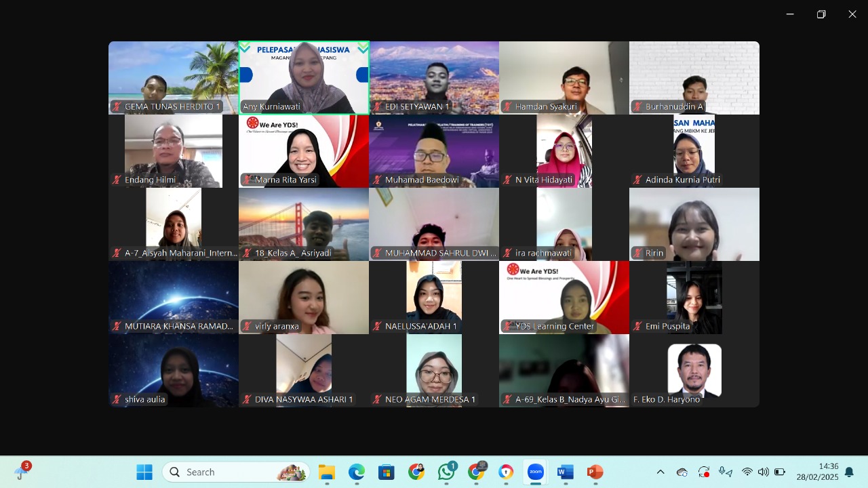The width and height of the screenshot is (868, 488).
Task: Open Microsoft Edge browser
Action: [357, 472]
